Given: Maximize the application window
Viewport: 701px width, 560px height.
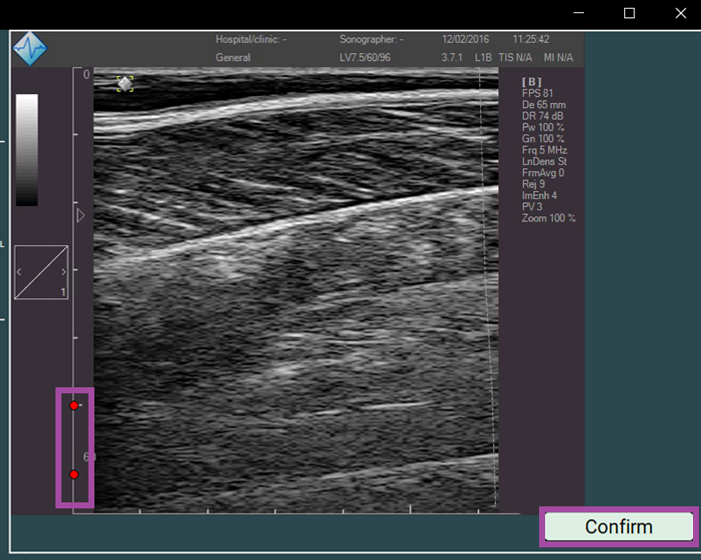Looking at the screenshot, I should pos(629,13).
